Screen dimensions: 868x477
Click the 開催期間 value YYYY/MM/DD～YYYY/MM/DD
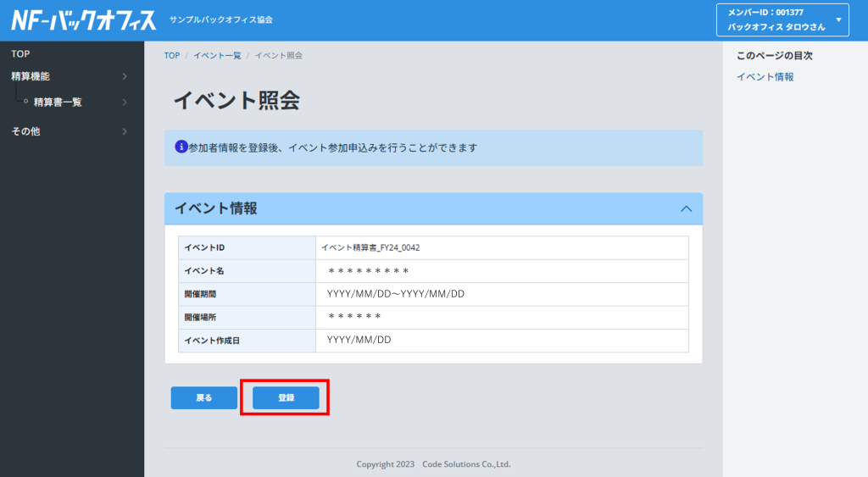click(x=395, y=294)
